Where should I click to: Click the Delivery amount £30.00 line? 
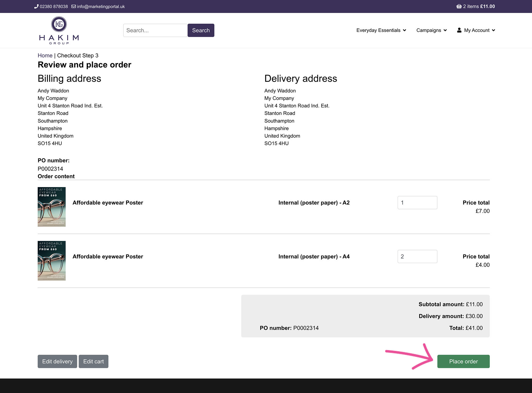(x=451, y=316)
